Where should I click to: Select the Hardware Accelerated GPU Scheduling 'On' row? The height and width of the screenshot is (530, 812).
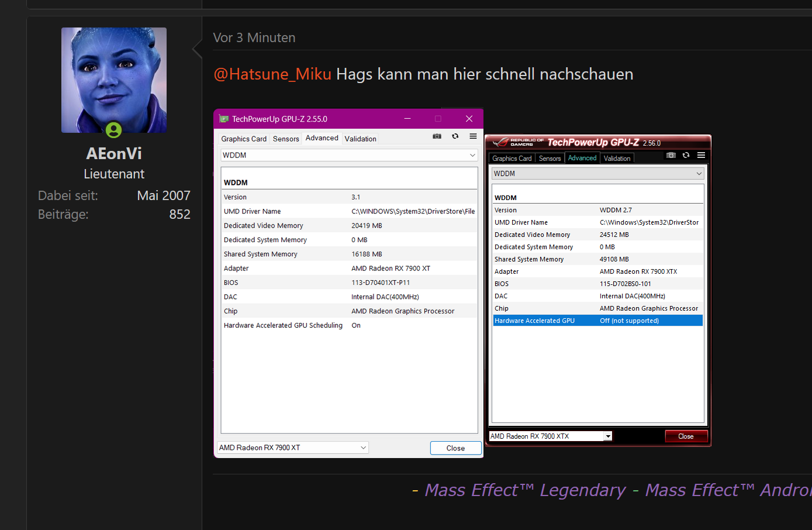pyautogui.click(x=349, y=325)
